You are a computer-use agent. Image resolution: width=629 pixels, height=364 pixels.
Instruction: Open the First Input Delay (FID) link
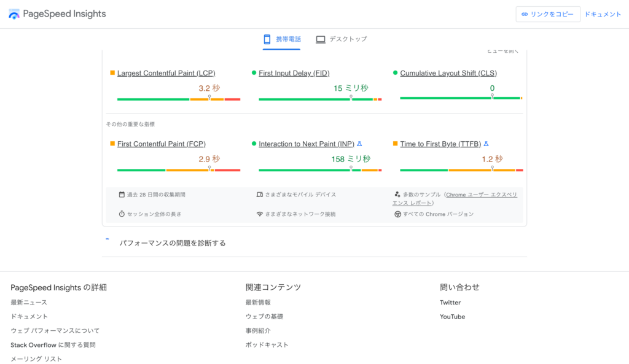[x=294, y=73]
